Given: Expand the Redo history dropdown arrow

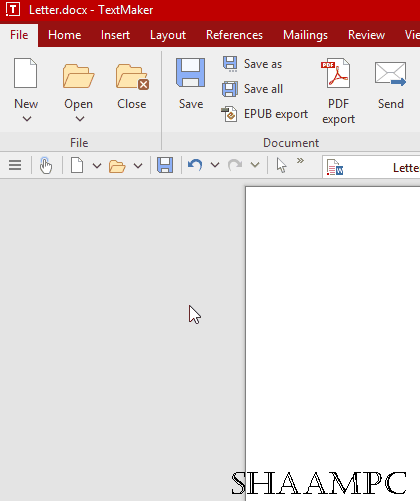Looking at the screenshot, I should [x=255, y=165].
